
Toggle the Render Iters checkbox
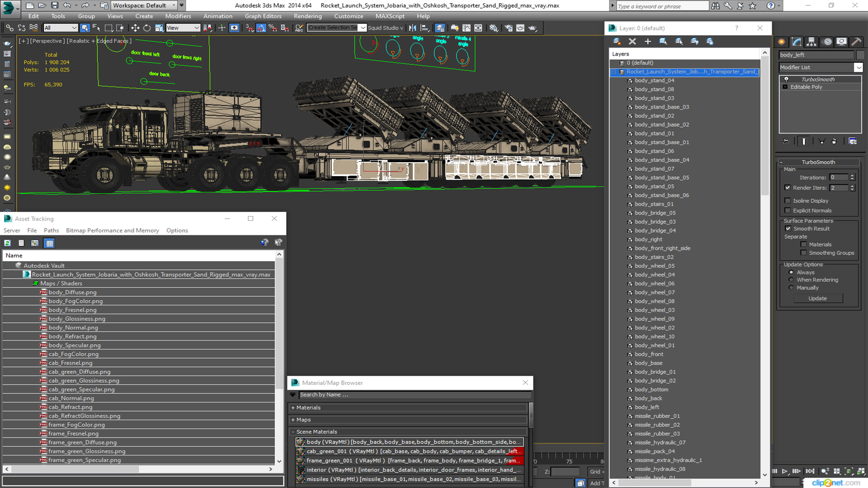[x=788, y=188]
